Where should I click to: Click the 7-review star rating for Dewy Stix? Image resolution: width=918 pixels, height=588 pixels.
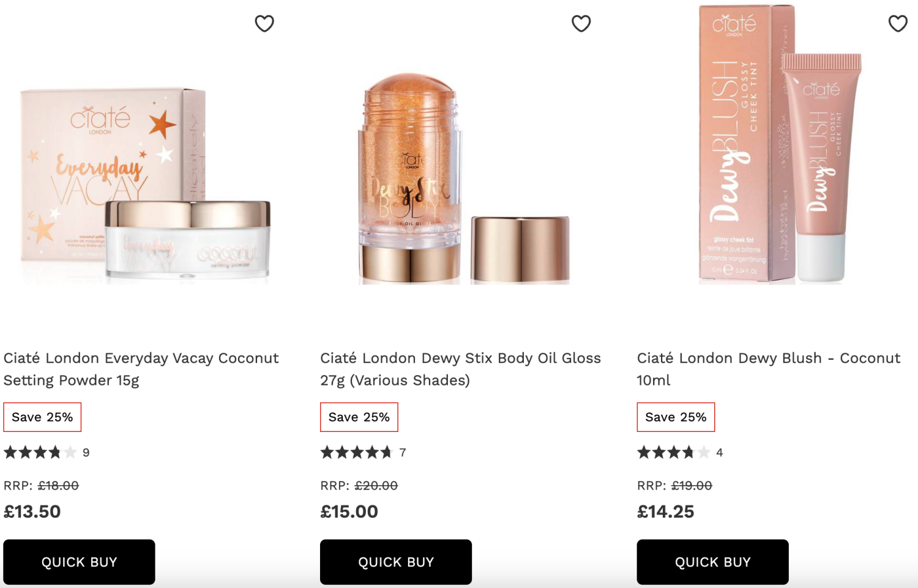click(357, 453)
